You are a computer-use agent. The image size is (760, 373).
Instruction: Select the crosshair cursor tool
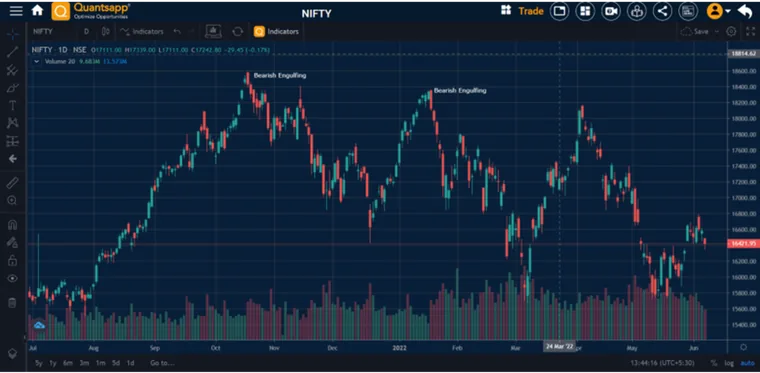(12, 33)
